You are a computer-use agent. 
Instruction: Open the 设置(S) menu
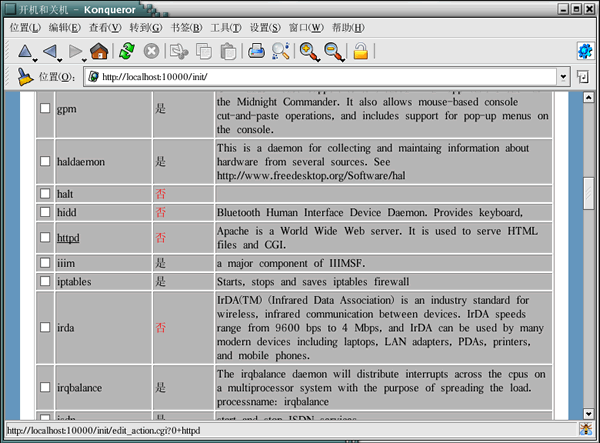pyautogui.click(x=265, y=28)
